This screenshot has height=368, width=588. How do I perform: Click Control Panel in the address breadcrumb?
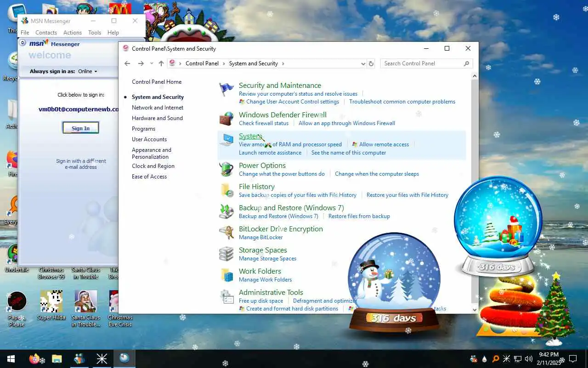point(202,63)
